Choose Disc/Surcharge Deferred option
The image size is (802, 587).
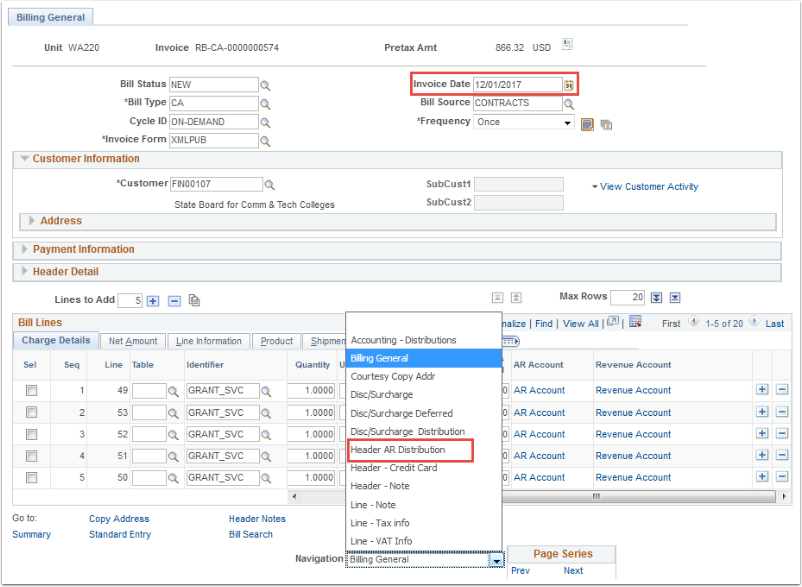point(401,413)
